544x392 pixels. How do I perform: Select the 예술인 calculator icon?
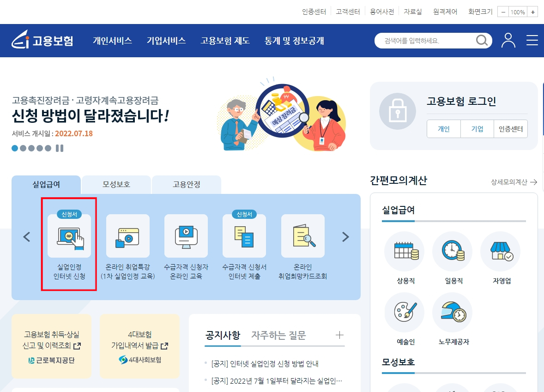click(x=405, y=312)
